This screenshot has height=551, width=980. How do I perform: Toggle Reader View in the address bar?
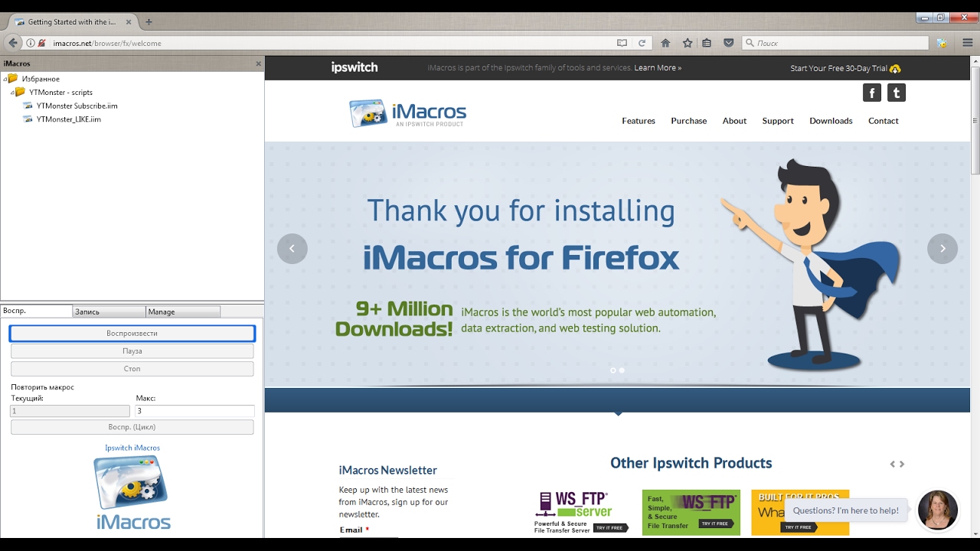coord(622,43)
